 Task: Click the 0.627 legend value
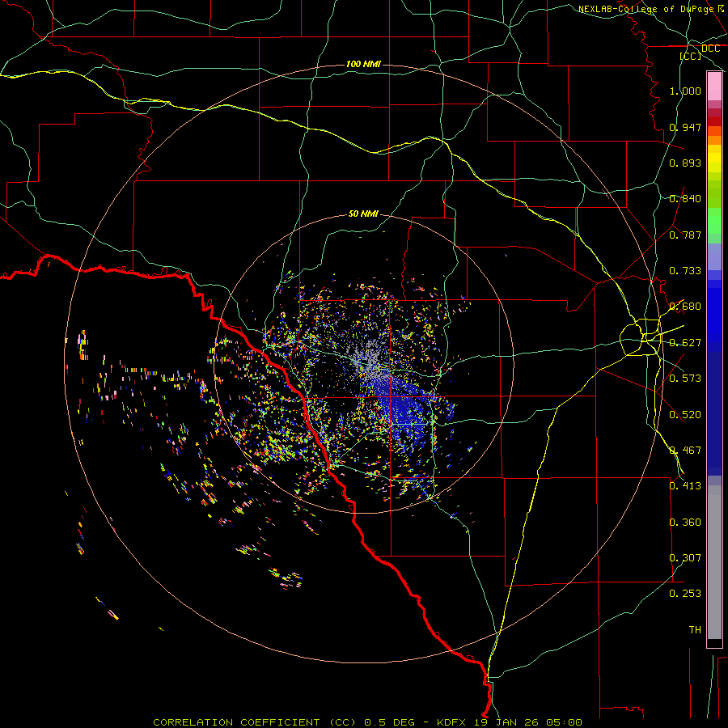pyautogui.click(x=685, y=343)
